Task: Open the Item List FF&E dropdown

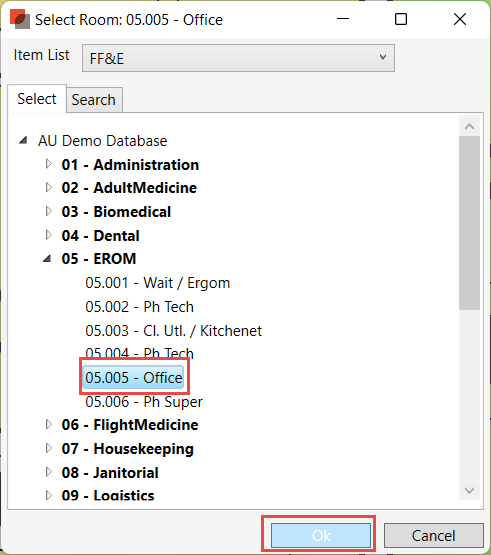Action: click(238, 58)
